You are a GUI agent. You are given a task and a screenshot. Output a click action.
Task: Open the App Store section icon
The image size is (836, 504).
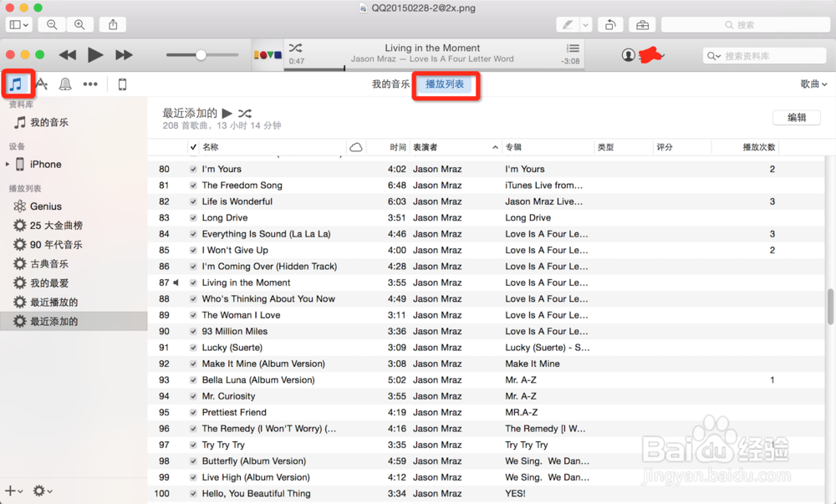coord(41,84)
